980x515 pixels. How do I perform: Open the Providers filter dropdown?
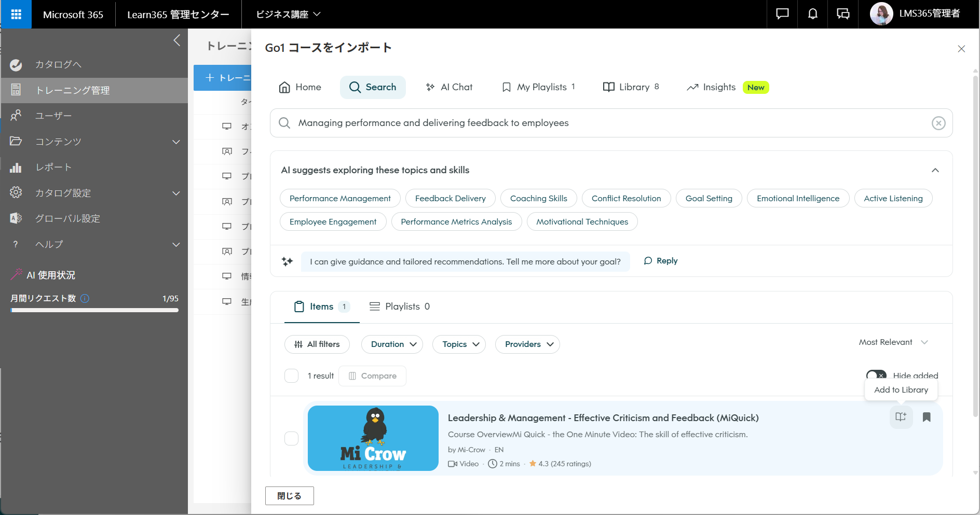pos(527,344)
